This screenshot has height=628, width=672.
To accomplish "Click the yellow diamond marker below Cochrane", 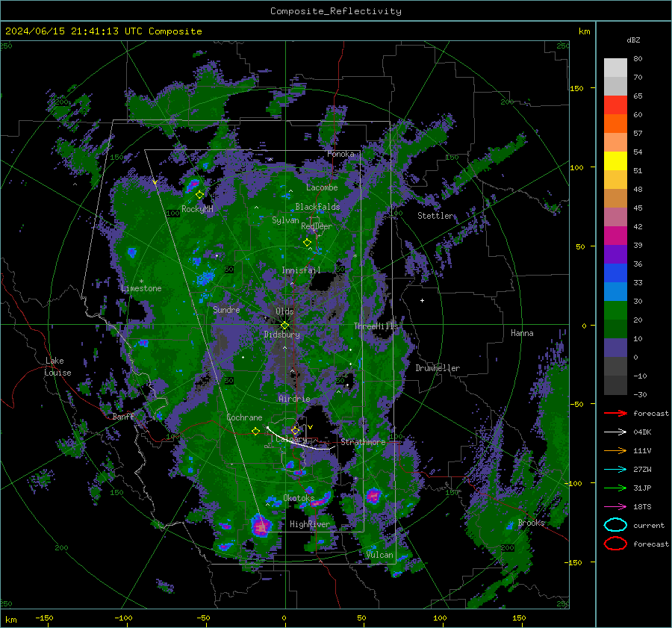I will 255,432.
